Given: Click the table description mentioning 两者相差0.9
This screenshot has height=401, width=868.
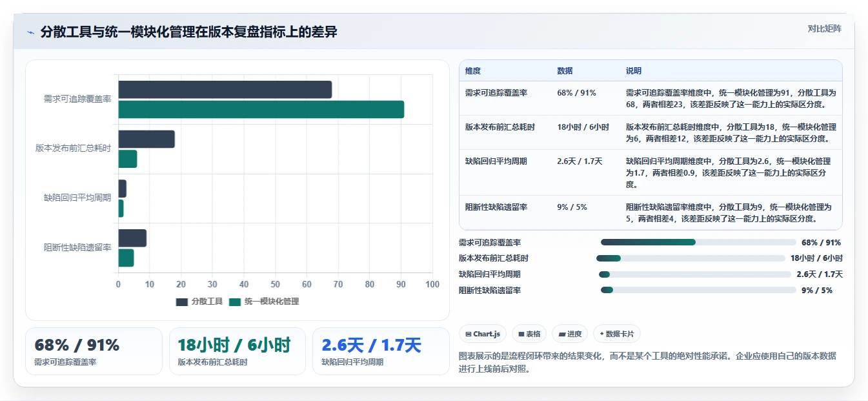Looking at the screenshot, I should [x=731, y=172].
